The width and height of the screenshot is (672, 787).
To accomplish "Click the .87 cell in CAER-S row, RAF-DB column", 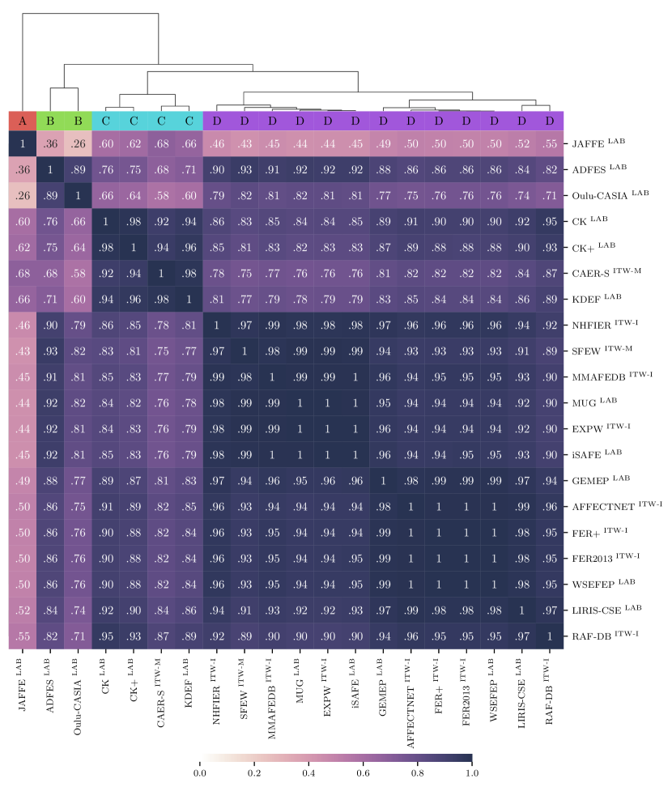I will [x=550, y=273].
